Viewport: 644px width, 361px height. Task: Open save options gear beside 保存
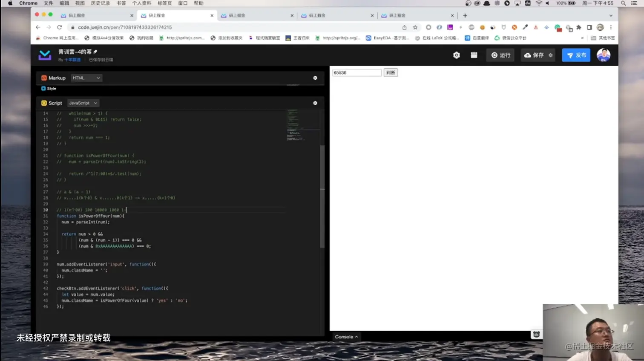pyautogui.click(x=551, y=55)
